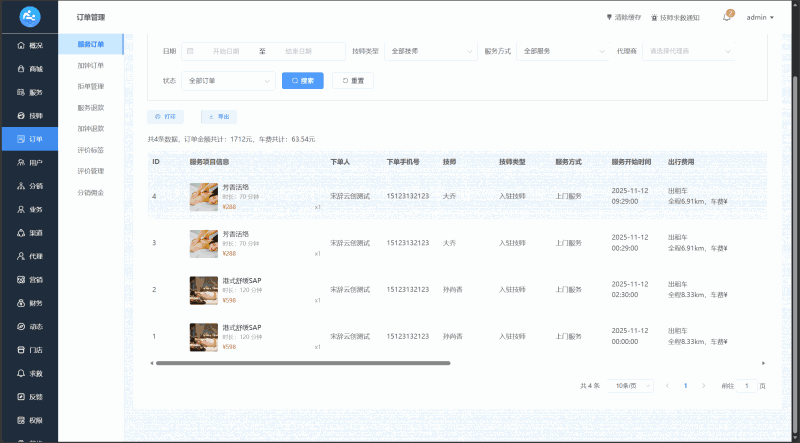This screenshot has height=443, width=800.
Task: Open the 业务 business section
Action: 30,209
